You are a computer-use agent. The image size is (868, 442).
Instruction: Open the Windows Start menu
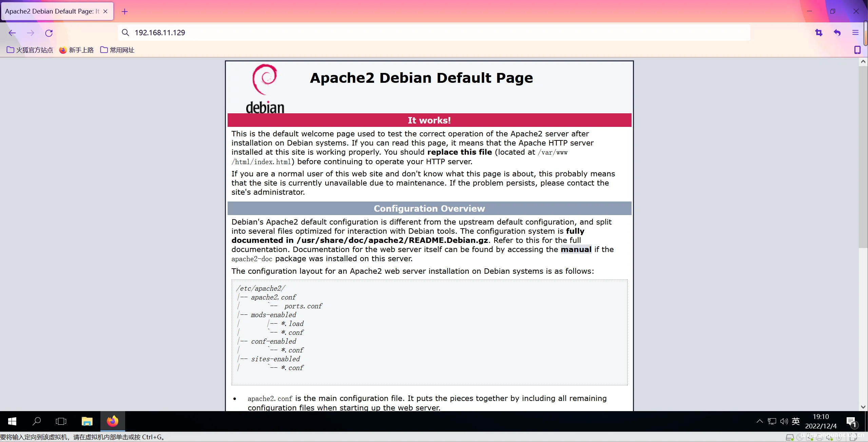[12, 421]
